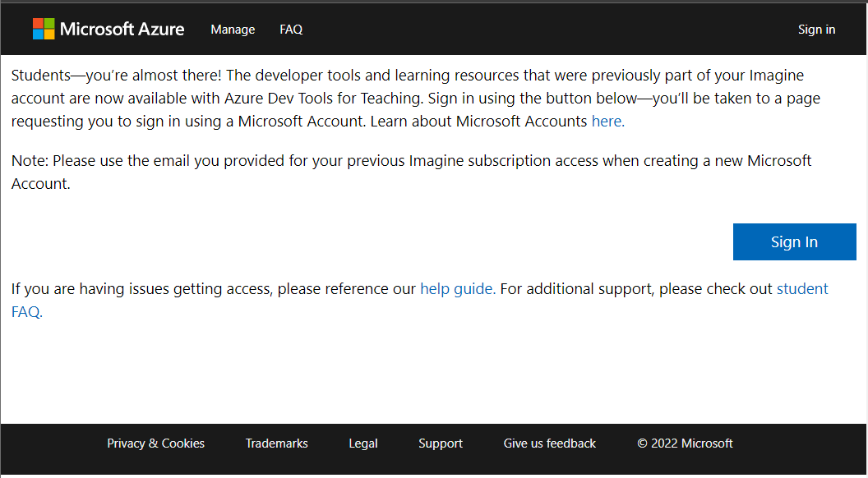Click the Microsoft Azure wordmark text
Image resolution: width=868 pixels, height=478 pixels.
[122, 29]
